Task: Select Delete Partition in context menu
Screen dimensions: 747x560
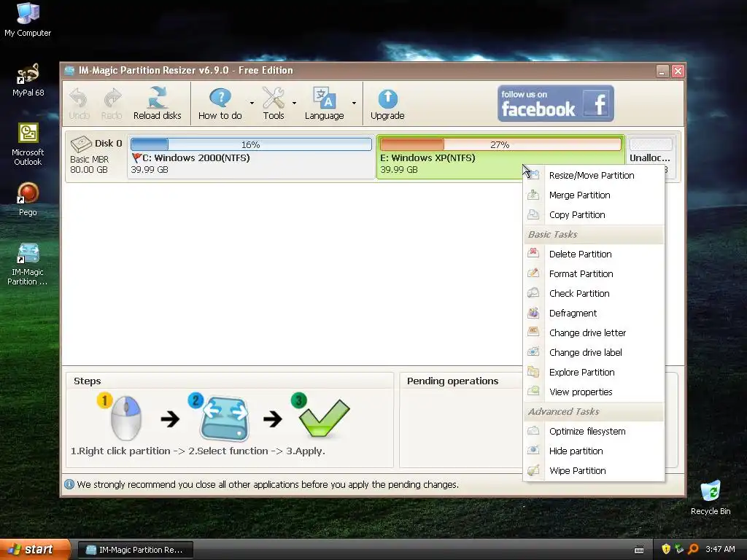Action: click(594, 254)
